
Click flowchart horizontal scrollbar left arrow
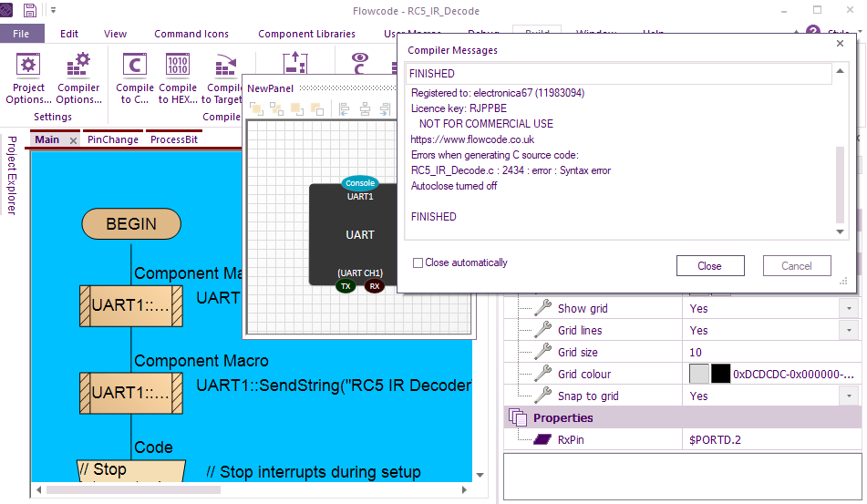(x=38, y=489)
